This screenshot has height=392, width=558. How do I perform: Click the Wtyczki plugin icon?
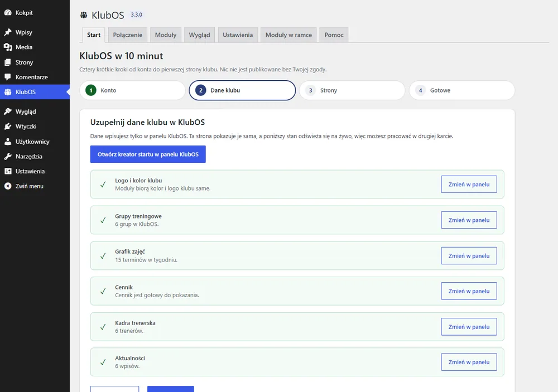click(x=8, y=126)
